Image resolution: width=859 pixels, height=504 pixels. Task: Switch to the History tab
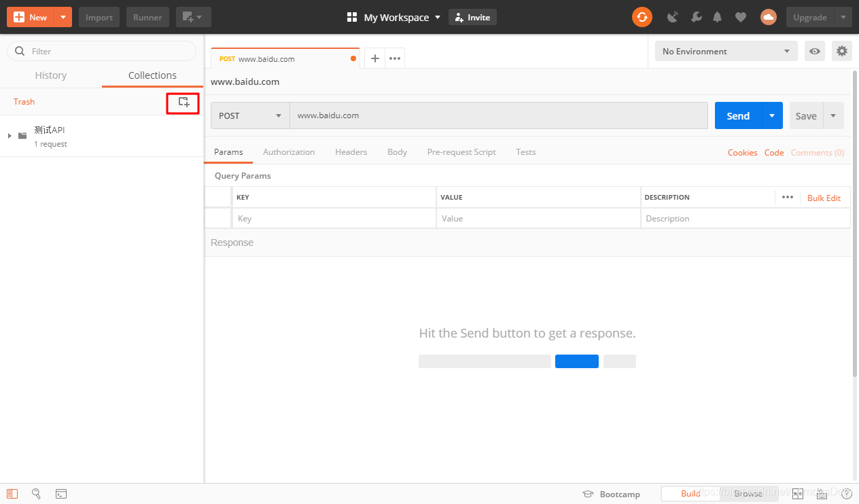51,75
